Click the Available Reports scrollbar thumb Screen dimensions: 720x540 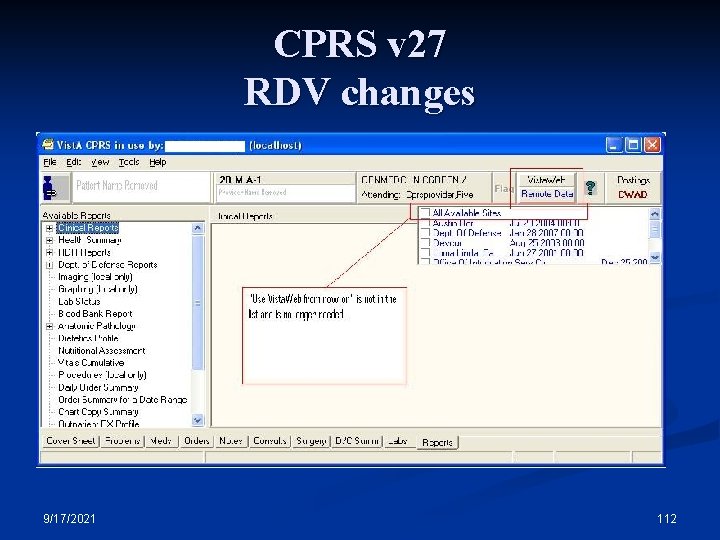(x=197, y=303)
